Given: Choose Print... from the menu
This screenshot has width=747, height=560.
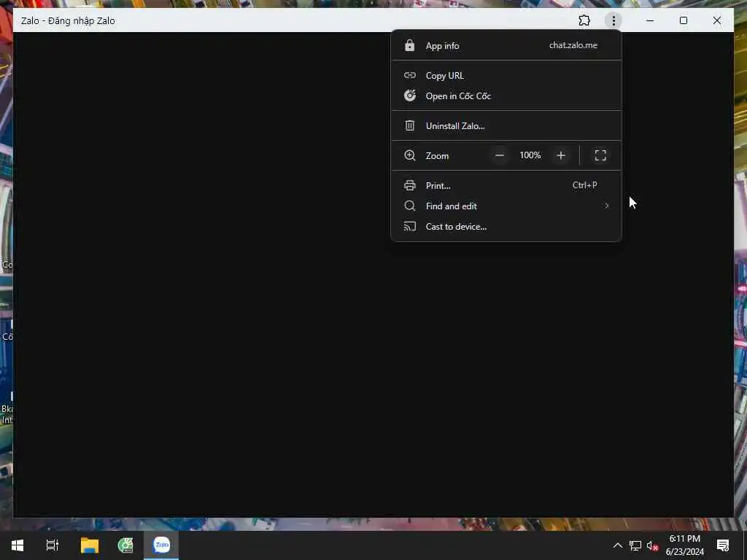Looking at the screenshot, I should (506, 185).
